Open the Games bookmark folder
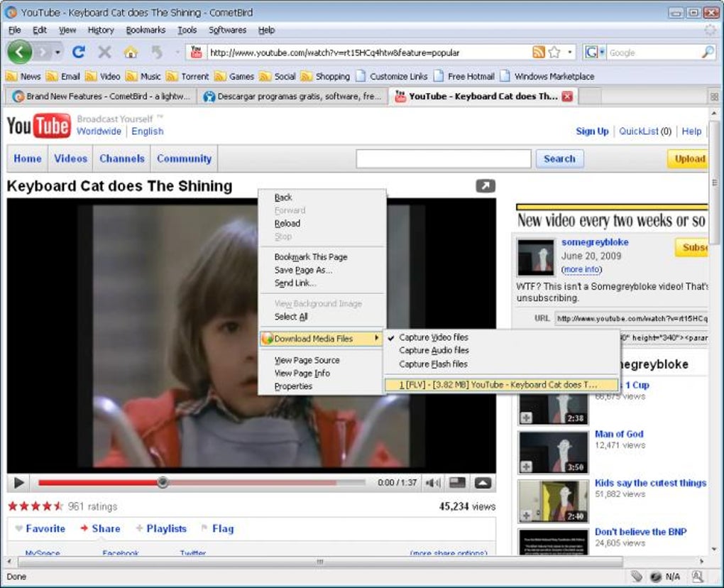724x588 pixels. point(234,76)
